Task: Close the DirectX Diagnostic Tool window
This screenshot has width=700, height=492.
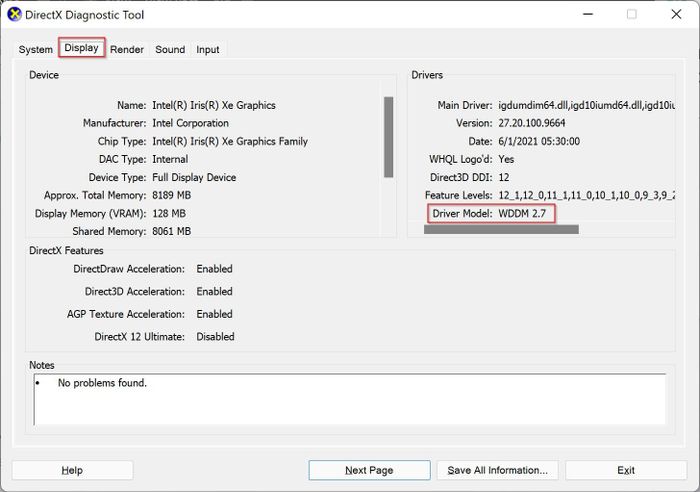Action: coord(676,14)
